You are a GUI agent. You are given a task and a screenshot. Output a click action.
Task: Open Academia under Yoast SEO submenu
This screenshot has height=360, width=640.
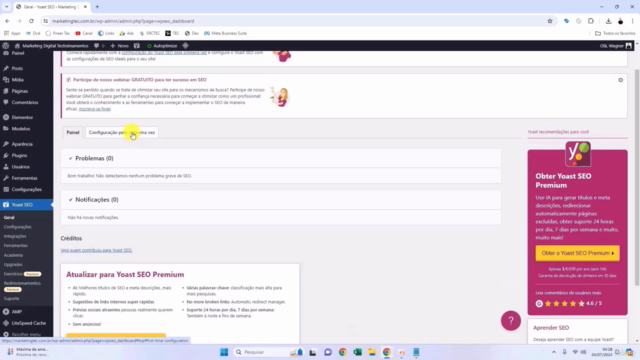13,255
